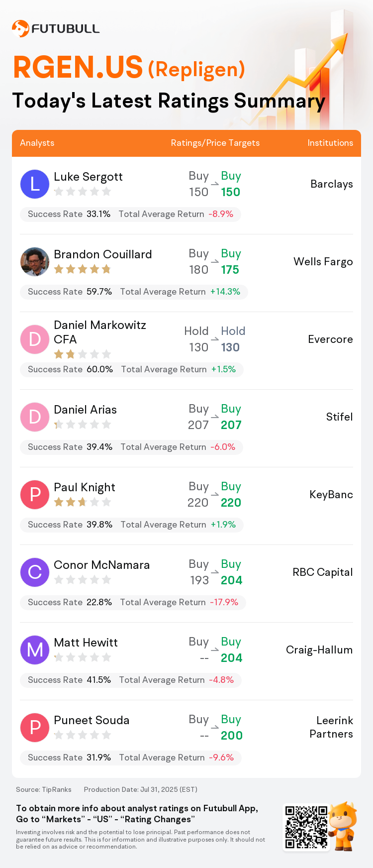Click Paul Knight's red P avatar
The height and width of the screenshot is (868, 373).
(x=35, y=494)
